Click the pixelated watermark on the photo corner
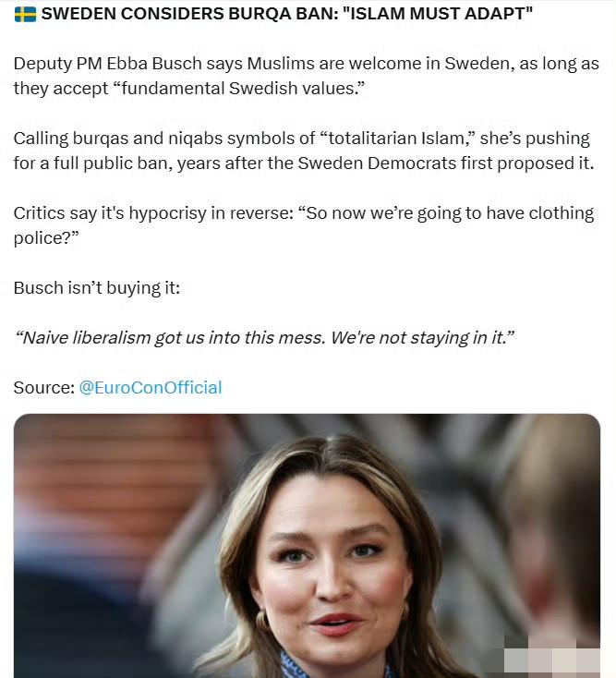This screenshot has width=616, height=678. (552, 662)
